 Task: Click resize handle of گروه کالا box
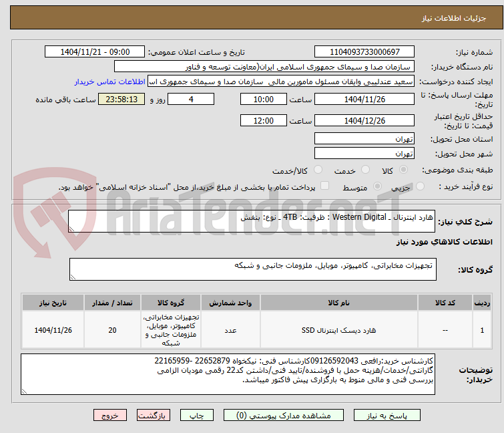tap(73, 277)
